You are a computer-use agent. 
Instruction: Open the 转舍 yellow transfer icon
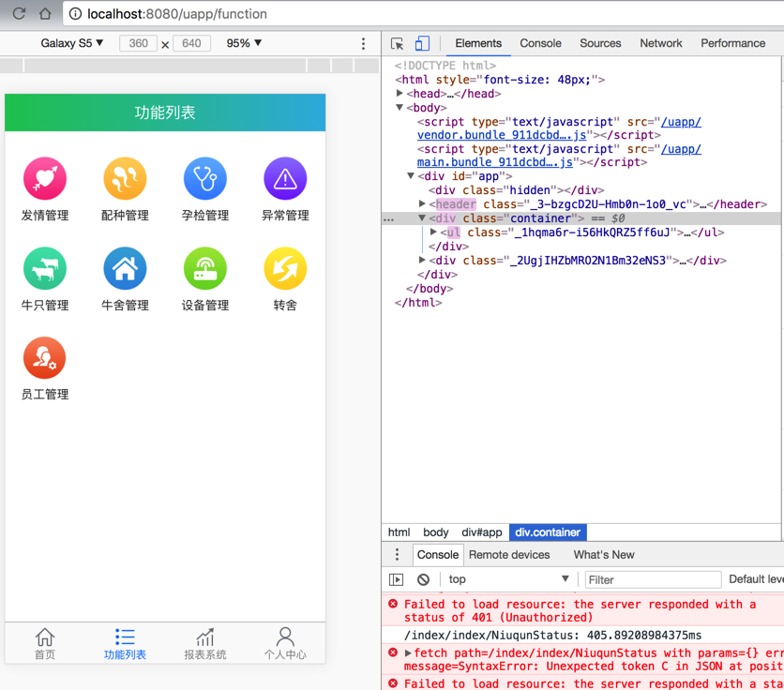coord(285,268)
